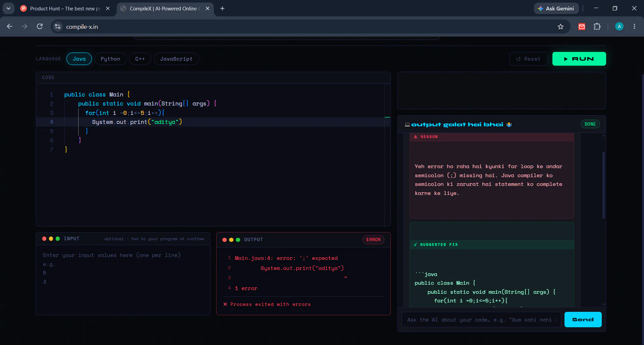
Task: Go back to the previous page
Action: pos(10,26)
